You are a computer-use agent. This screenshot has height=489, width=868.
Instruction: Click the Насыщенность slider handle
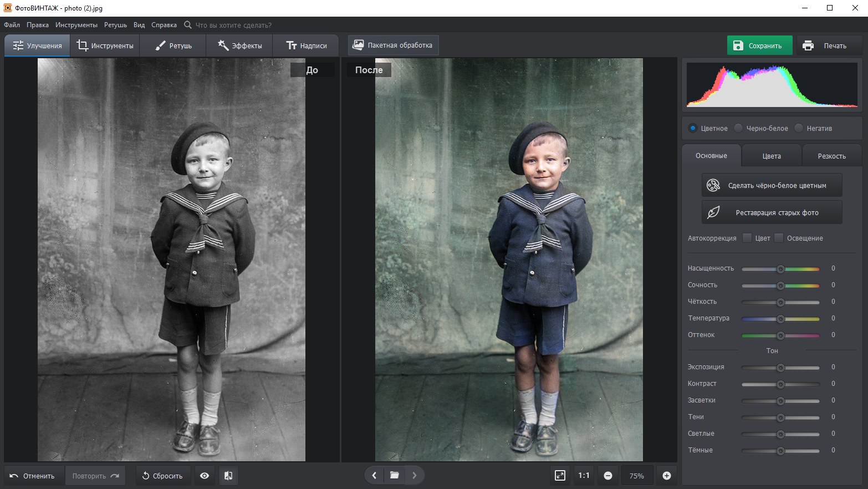780,269
